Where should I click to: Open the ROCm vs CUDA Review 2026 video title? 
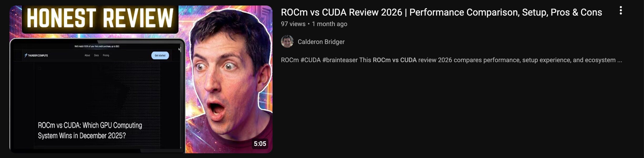click(x=441, y=12)
